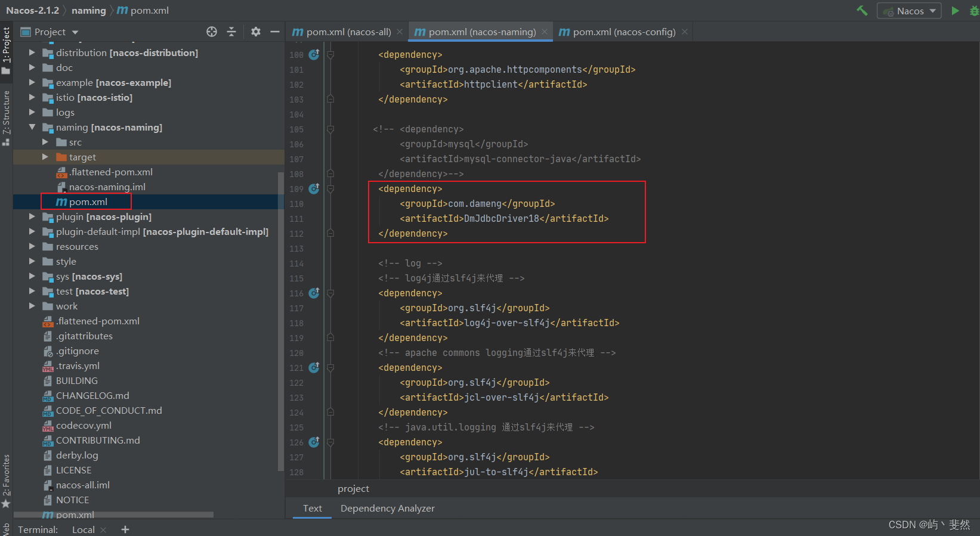This screenshot has height=536, width=980.
Task: Close the pom.xml (nacos-all) tab
Action: coord(400,32)
